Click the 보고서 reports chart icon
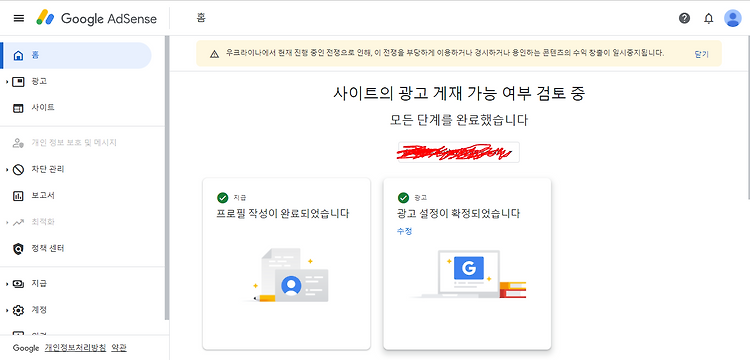Image resolution: width=750 pixels, height=360 pixels. coord(18,196)
